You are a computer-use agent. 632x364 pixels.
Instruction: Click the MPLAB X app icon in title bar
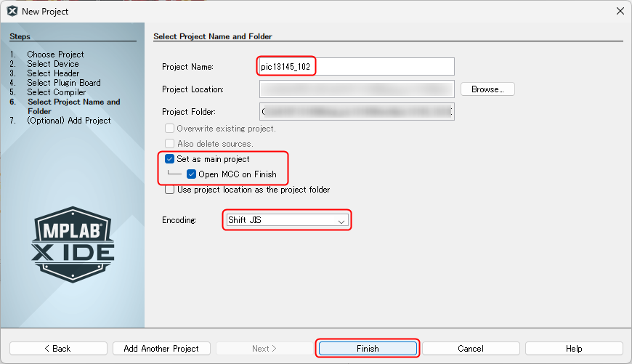(x=12, y=12)
